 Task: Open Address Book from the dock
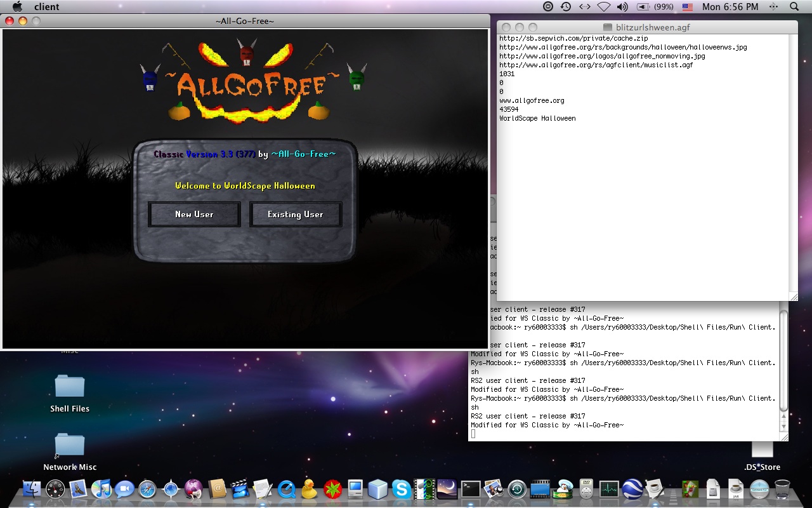tap(216, 488)
